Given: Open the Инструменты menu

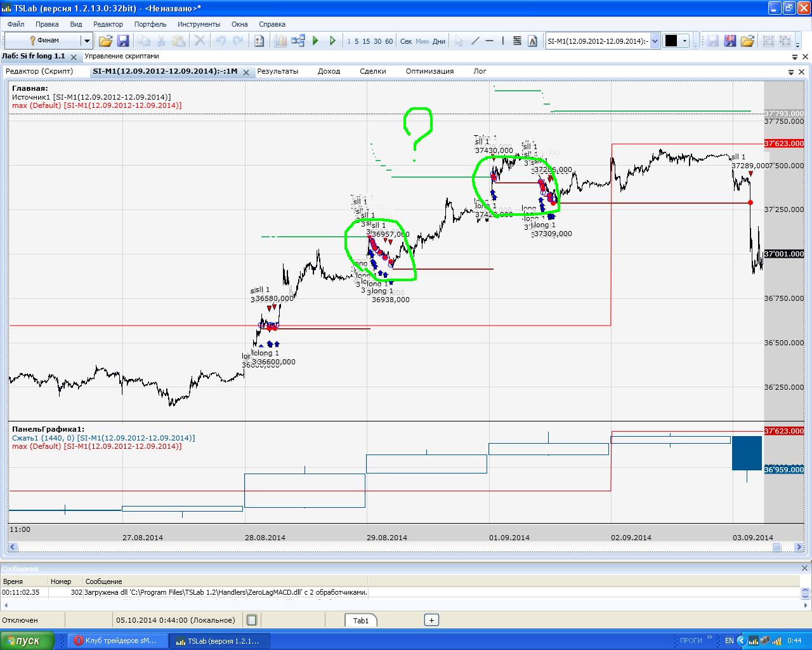Looking at the screenshot, I should [x=199, y=24].
